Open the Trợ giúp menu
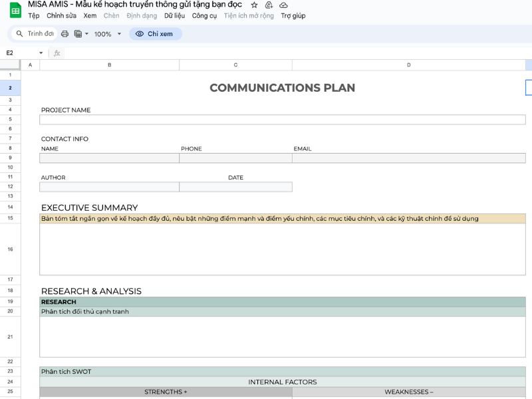532x399 pixels. 293,16
